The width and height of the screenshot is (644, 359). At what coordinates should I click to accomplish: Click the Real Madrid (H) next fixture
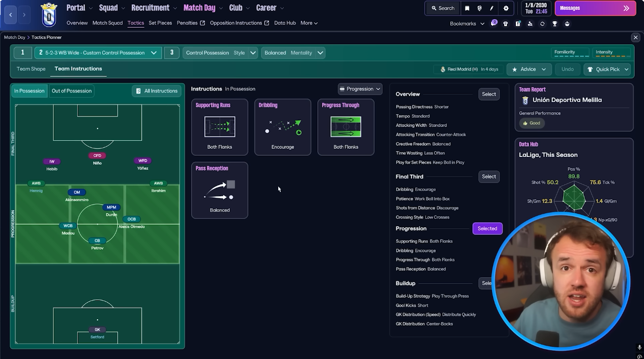tap(469, 69)
